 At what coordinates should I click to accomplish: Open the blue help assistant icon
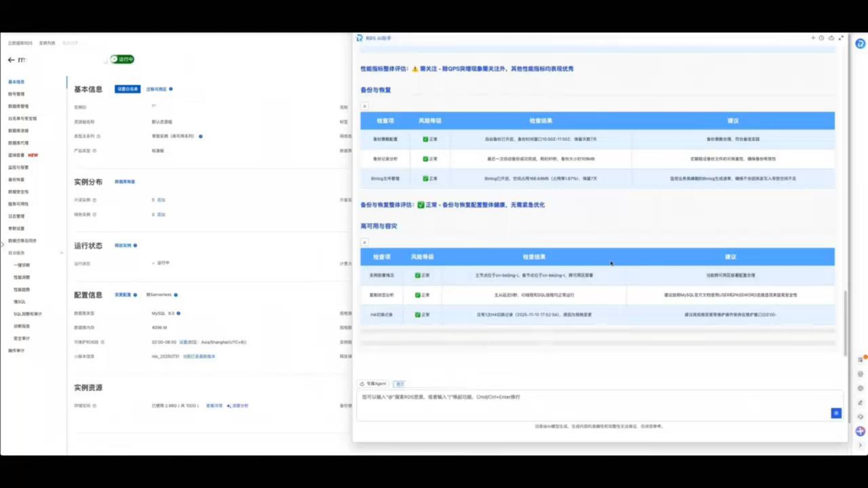860,44
